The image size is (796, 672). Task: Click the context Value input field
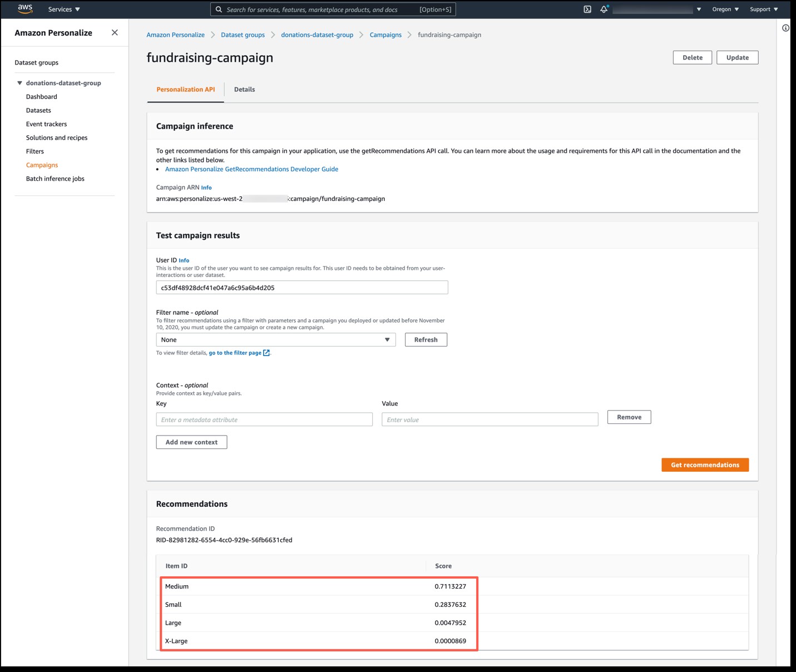click(490, 419)
